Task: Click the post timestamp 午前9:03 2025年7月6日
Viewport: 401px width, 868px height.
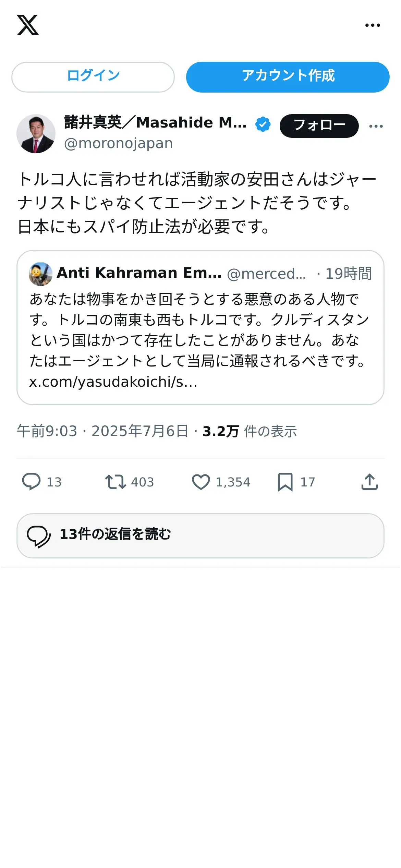Action: coord(102,431)
